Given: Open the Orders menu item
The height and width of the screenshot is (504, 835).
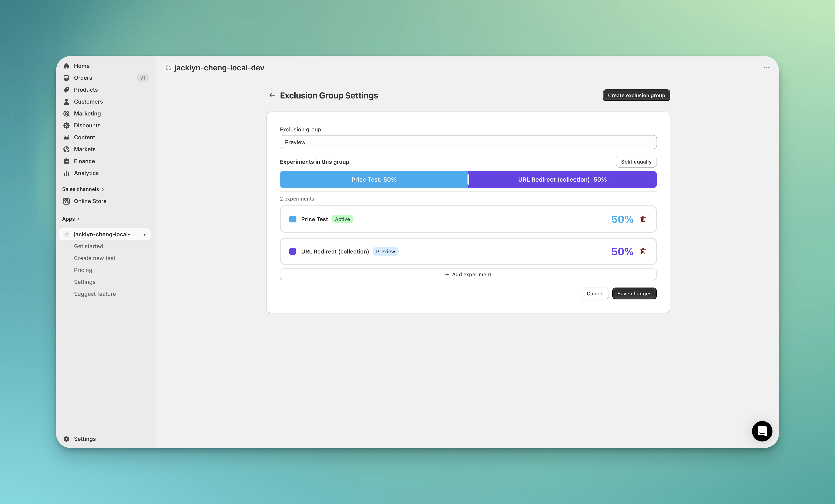Looking at the screenshot, I should (105, 78).
